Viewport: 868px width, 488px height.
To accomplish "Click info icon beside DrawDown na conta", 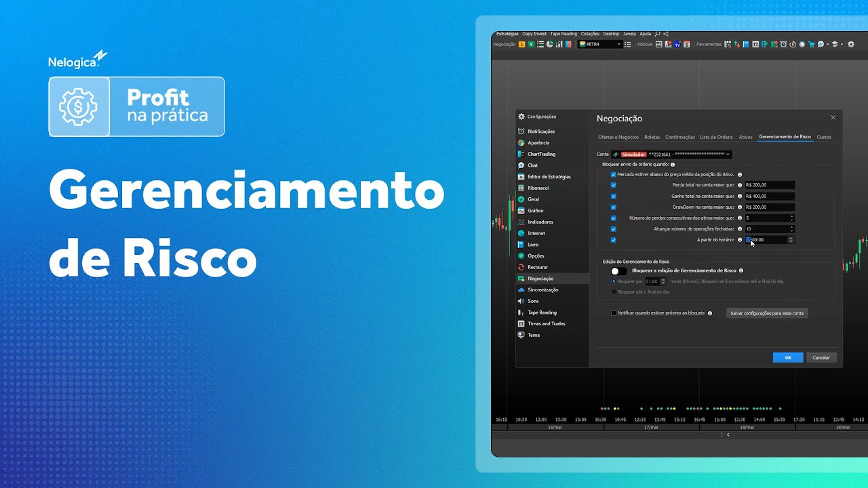I will (x=739, y=207).
